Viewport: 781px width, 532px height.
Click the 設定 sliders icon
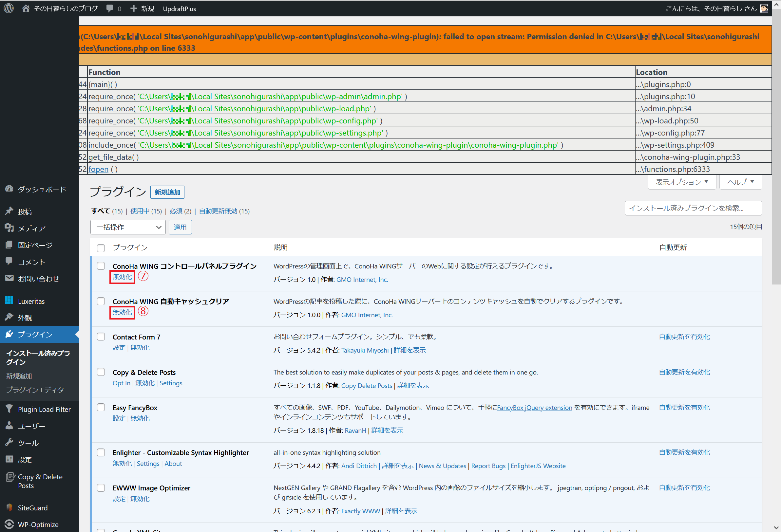click(9, 459)
